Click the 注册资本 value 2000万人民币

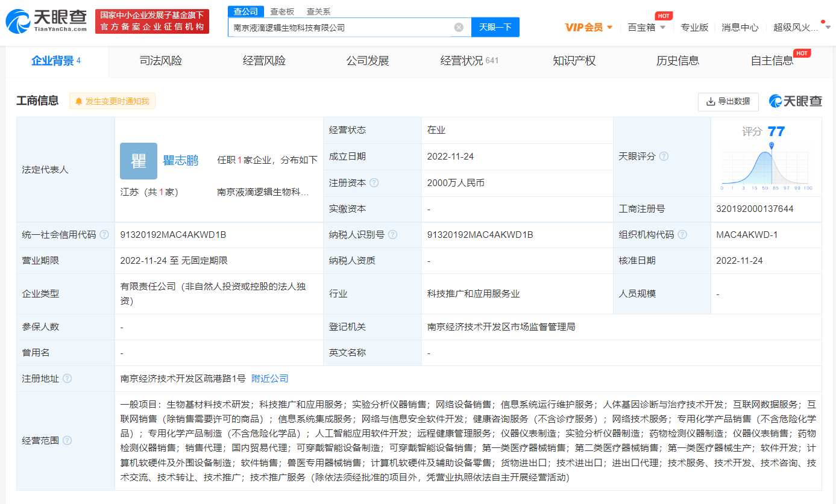(456, 182)
